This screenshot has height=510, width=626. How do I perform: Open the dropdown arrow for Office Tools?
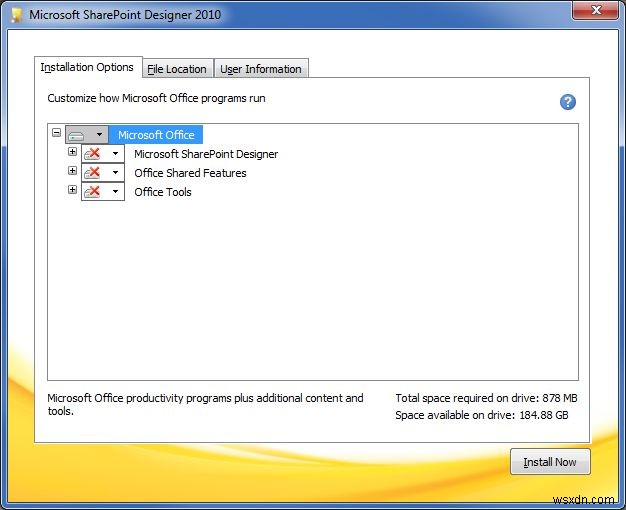point(115,191)
